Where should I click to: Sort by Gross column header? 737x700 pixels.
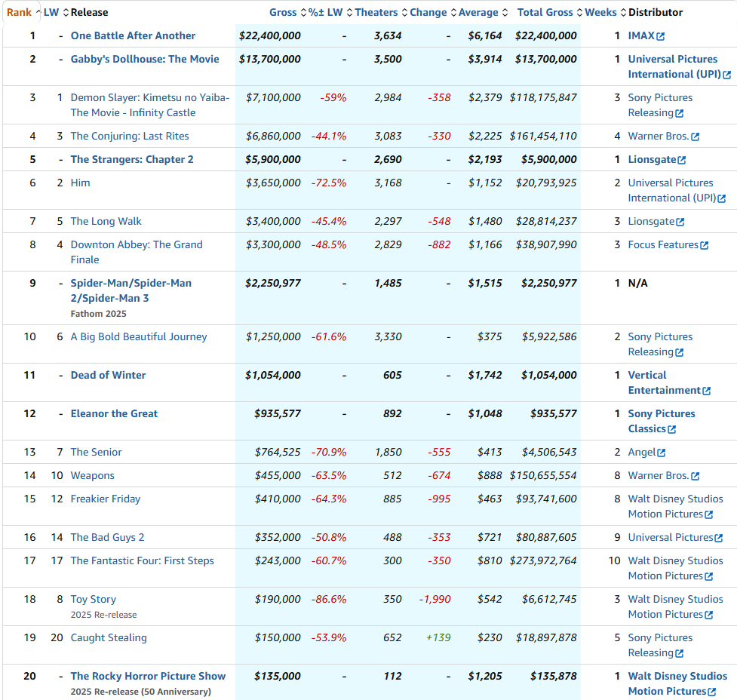(x=287, y=12)
